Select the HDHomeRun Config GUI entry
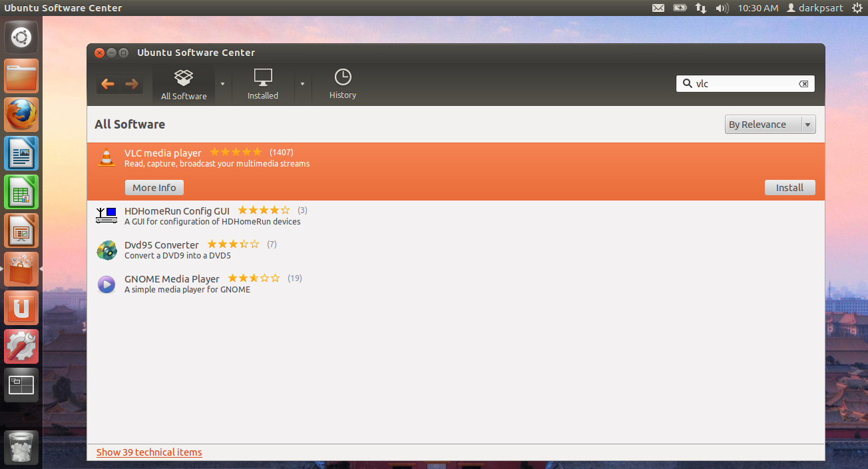 coord(456,216)
